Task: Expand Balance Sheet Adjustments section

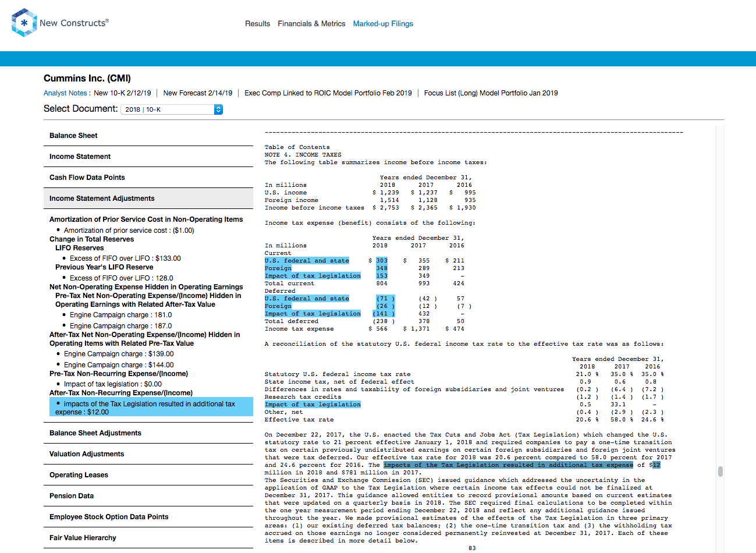Action: point(148,433)
